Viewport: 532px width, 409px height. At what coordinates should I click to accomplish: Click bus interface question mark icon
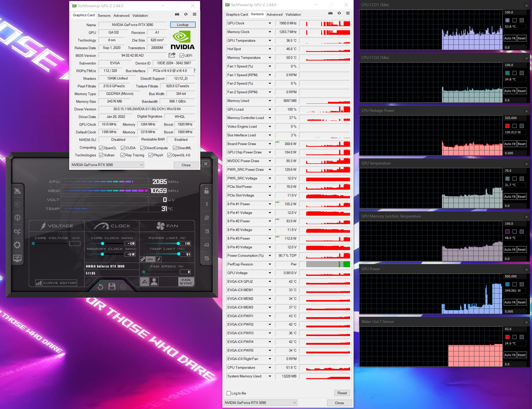(x=194, y=71)
